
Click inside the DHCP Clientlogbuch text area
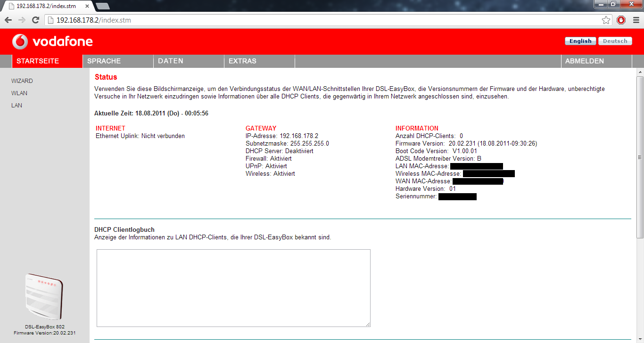pyautogui.click(x=233, y=288)
